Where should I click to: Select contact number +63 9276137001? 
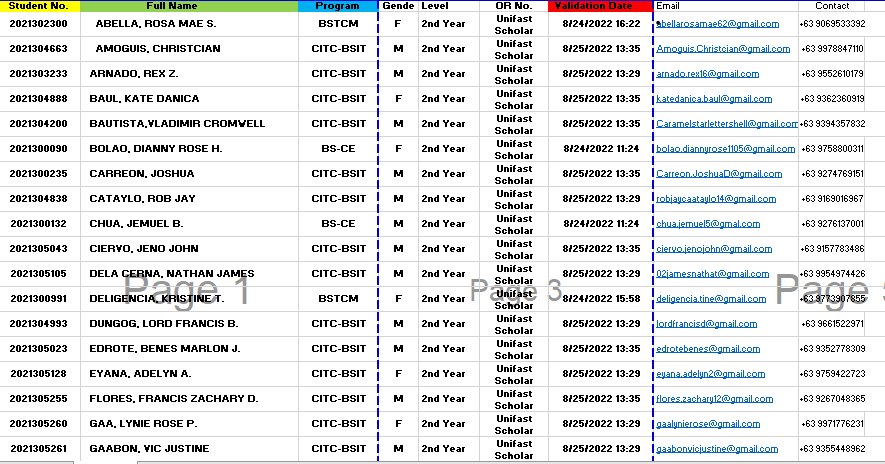[x=833, y=224]
